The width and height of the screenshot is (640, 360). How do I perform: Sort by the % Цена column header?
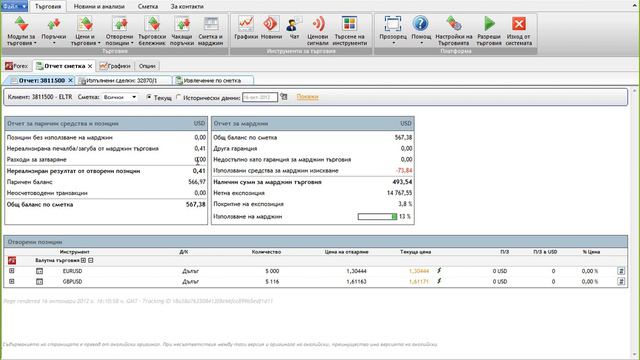[591, 252]
